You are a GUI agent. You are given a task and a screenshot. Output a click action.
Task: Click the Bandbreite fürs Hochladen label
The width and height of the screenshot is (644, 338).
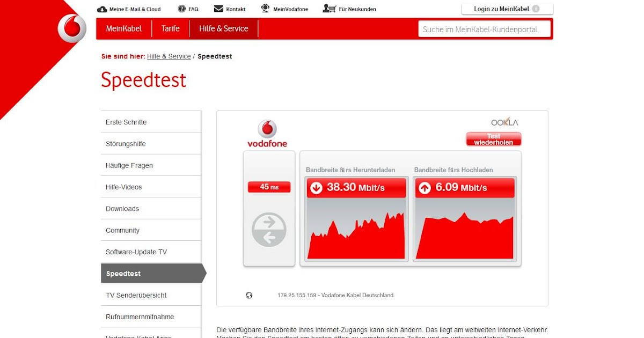point(453,170)
